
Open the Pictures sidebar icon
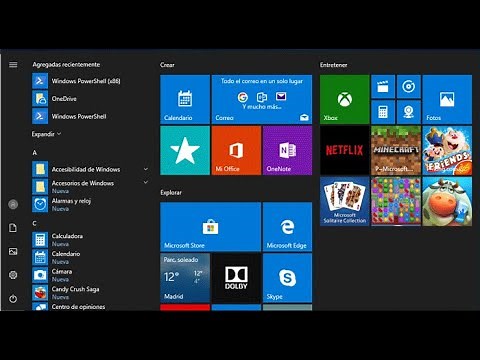(x=13, y=252)
